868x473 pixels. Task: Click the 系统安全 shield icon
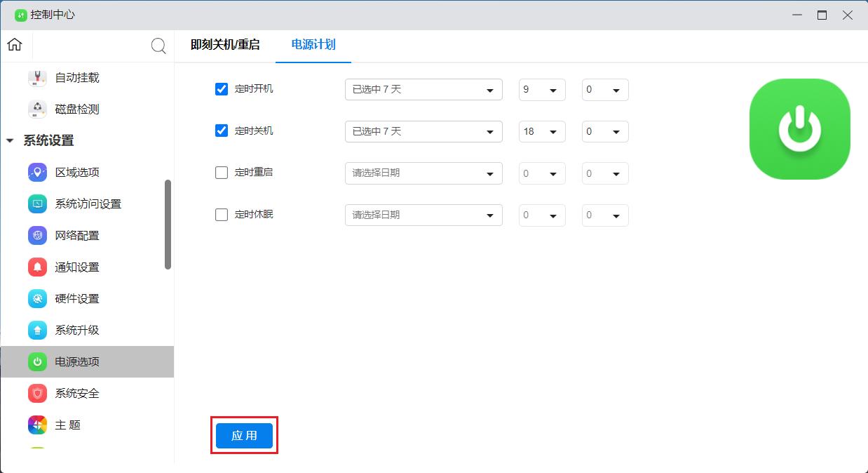click(x=37, y=394)
